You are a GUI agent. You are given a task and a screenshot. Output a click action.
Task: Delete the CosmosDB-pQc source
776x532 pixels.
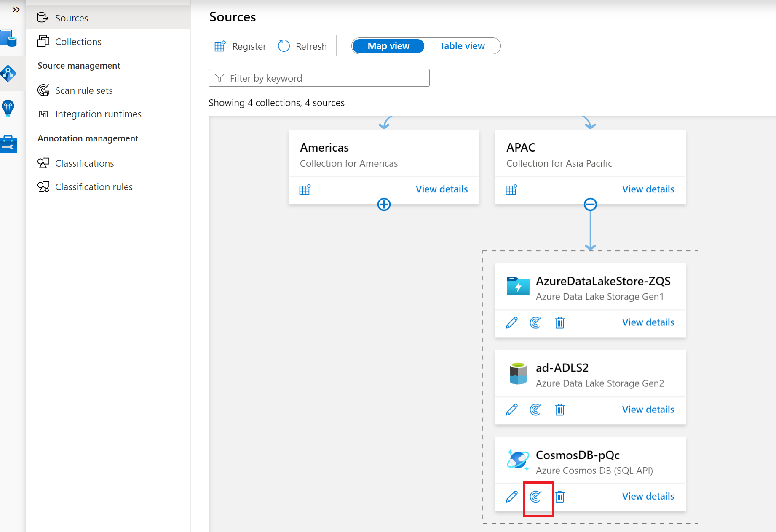pos(559,497)
